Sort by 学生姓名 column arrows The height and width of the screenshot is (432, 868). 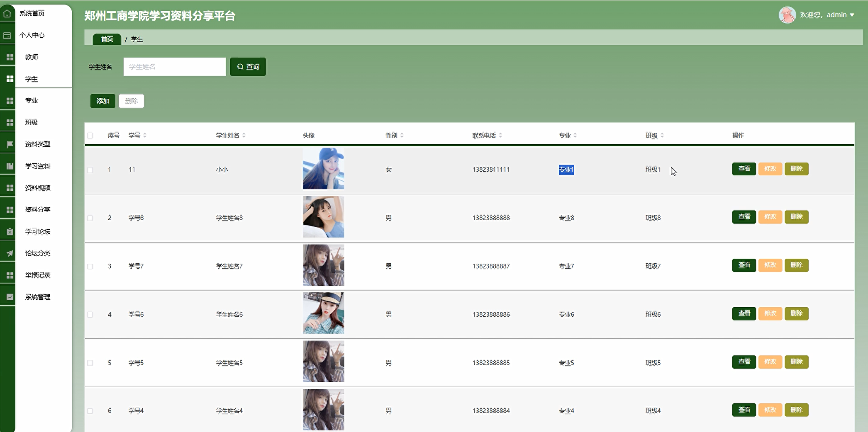pyautogui.click(x=244, y=136)
